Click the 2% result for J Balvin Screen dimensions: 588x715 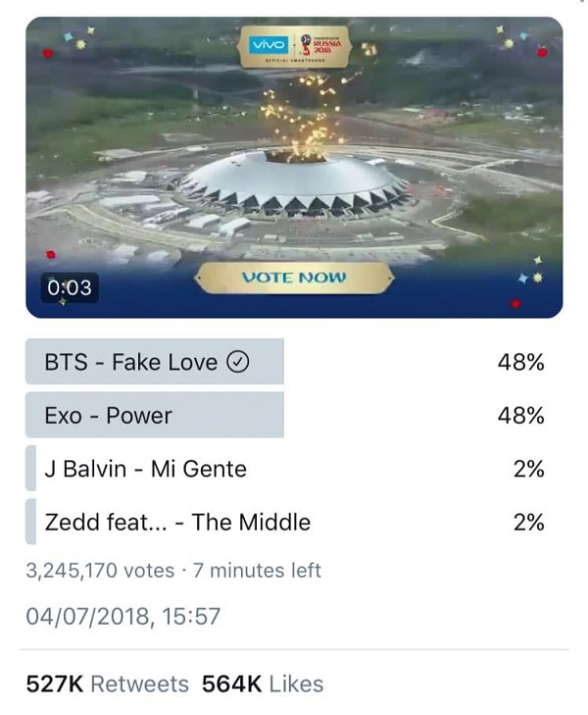[x=528, y=469]
